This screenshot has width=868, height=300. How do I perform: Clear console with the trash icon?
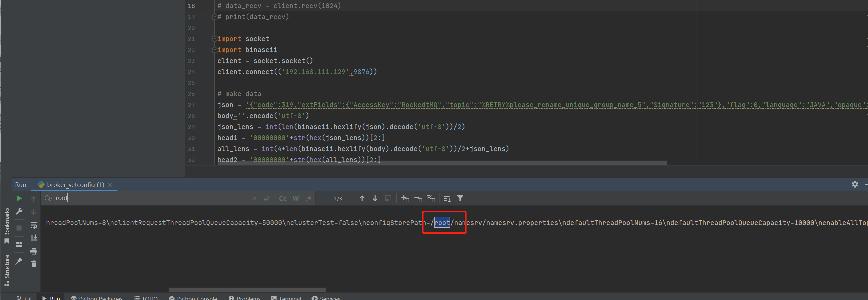(34, 264)
